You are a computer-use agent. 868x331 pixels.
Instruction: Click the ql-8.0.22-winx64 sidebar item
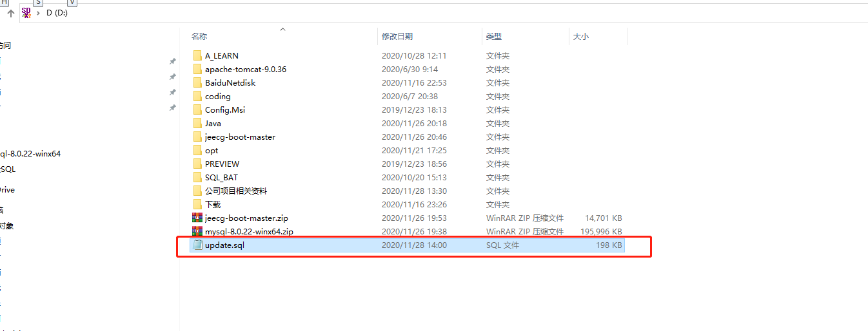[30, 154]
